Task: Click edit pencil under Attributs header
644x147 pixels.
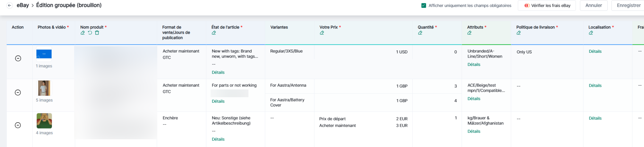Action: click(469, 33)
